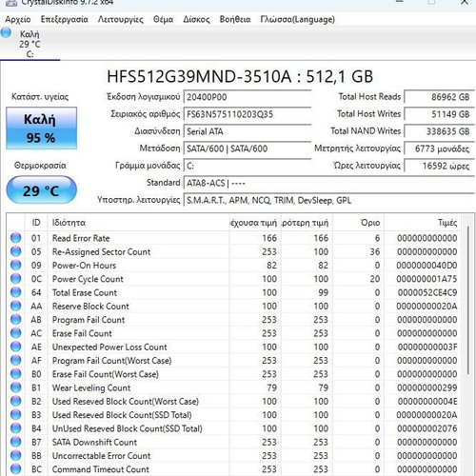This screenshot has height=476, width=476.
Task: Click the status orb for Program Fail Count row AB
Action: 15,320
